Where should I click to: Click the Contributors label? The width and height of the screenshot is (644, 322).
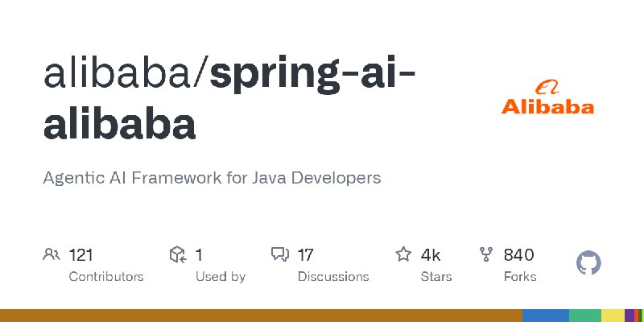coord(106,277)
